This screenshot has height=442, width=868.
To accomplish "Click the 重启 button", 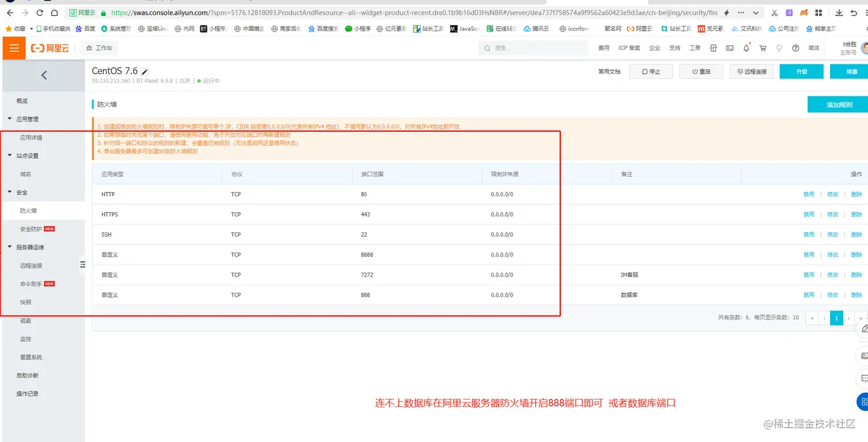I will pyautogui.click(x=701, y=72).
